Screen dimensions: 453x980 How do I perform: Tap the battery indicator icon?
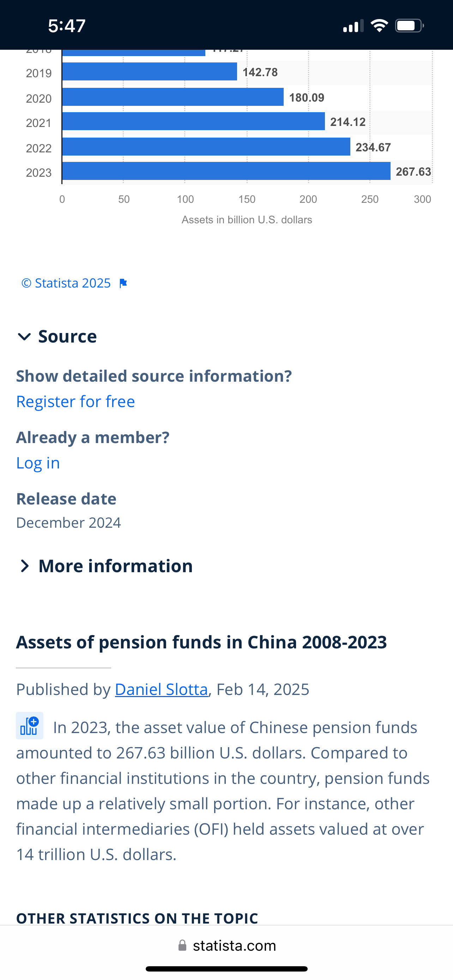410,26
